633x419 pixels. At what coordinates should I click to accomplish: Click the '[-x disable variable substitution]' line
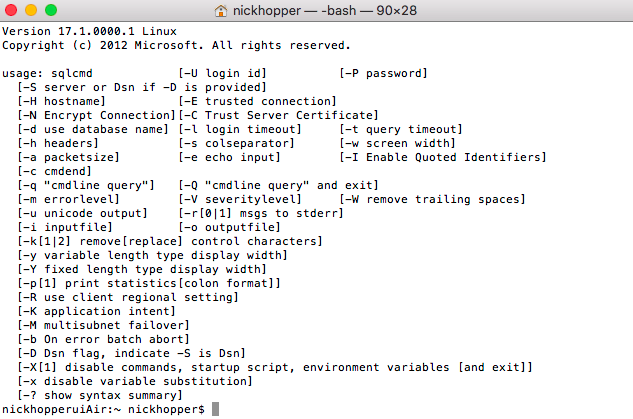click(x=135, y=381)
